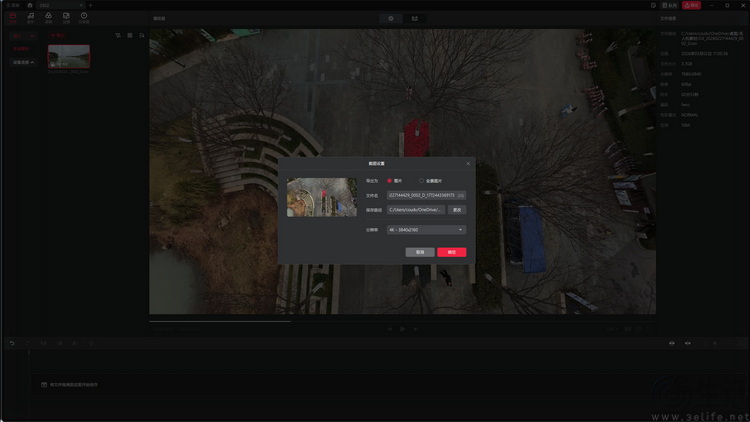Click the 更改 (change) save path button
The height and width of the screenshot is (422, 750).
click(x=457, y=210)
